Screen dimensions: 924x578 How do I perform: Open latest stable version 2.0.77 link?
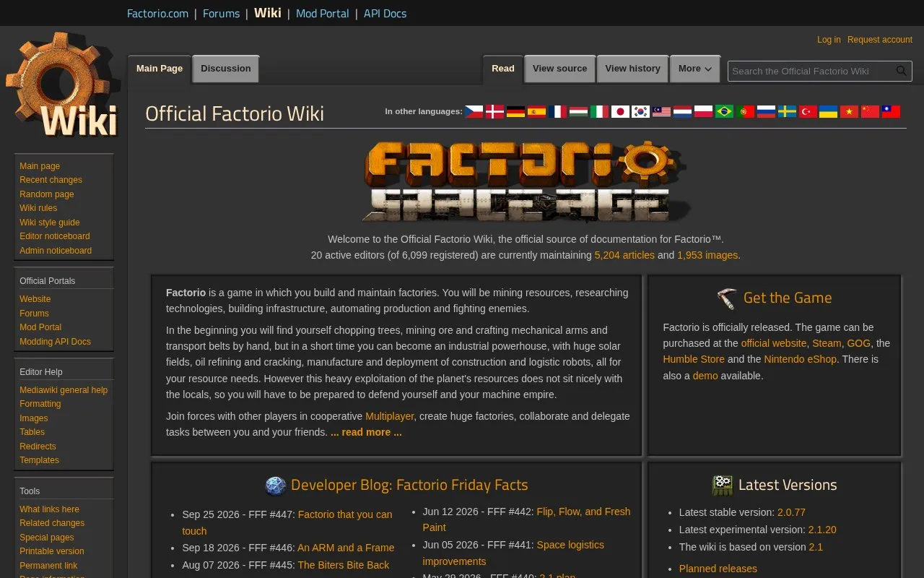[791, 512]
